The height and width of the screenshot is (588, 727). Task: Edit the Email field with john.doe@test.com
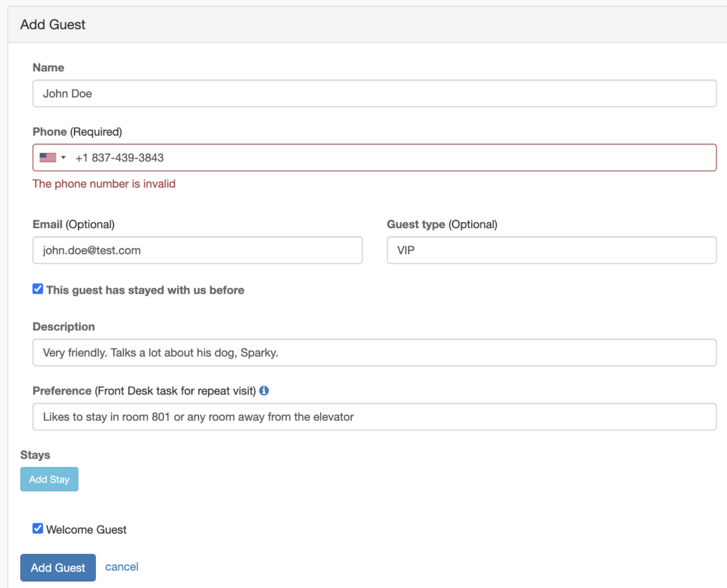(x=197, y=250)
